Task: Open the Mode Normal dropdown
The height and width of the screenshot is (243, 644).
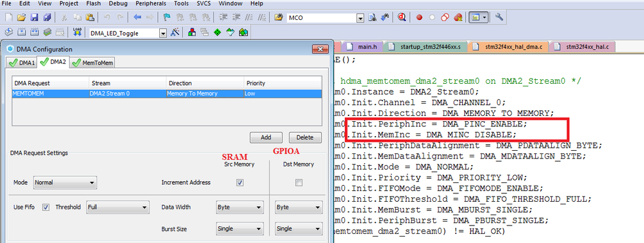Action: tap(65, 182)
